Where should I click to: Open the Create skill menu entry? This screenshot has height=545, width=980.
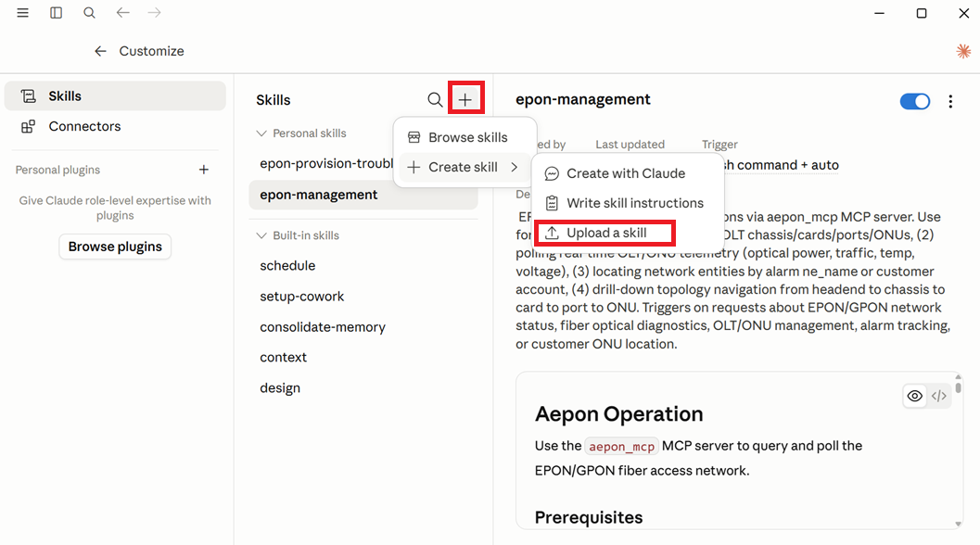coord(465,168)
